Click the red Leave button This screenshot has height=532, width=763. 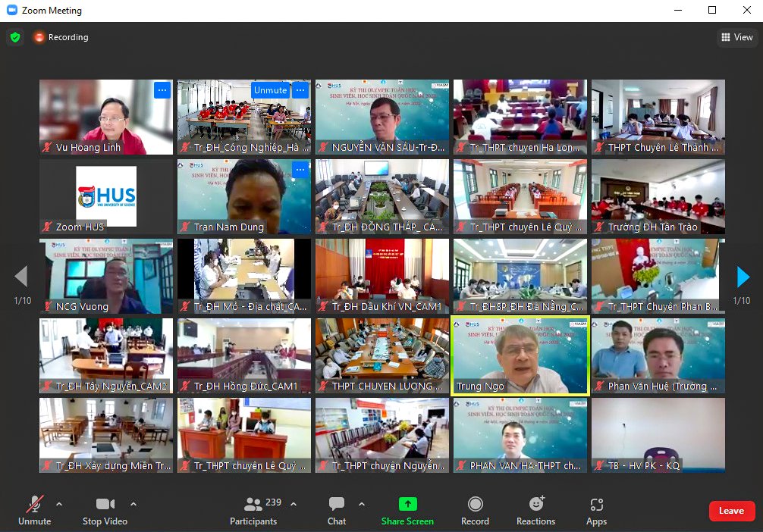click(731, 511)
